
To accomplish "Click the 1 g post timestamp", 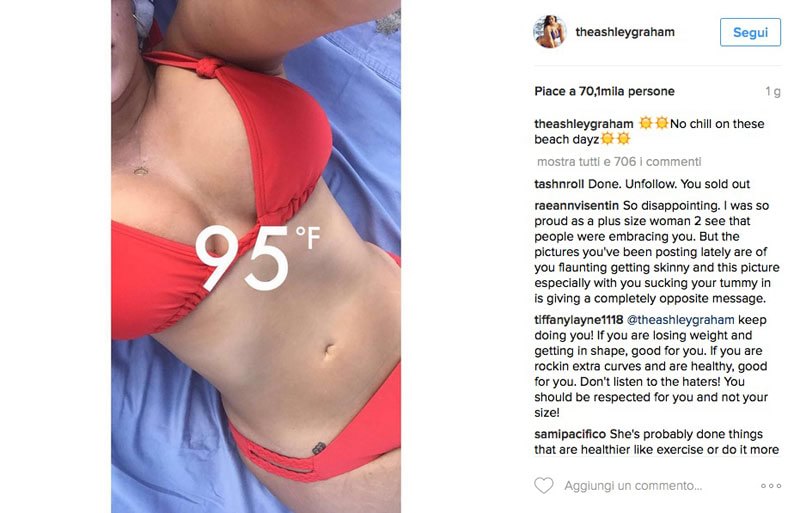I will click(x=772, y=91).
